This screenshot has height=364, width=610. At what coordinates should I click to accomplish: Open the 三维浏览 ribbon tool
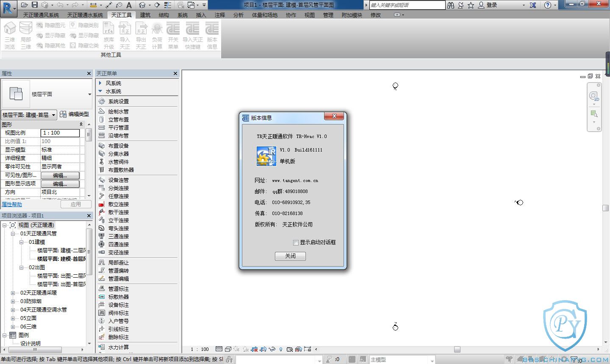point(10,36)
